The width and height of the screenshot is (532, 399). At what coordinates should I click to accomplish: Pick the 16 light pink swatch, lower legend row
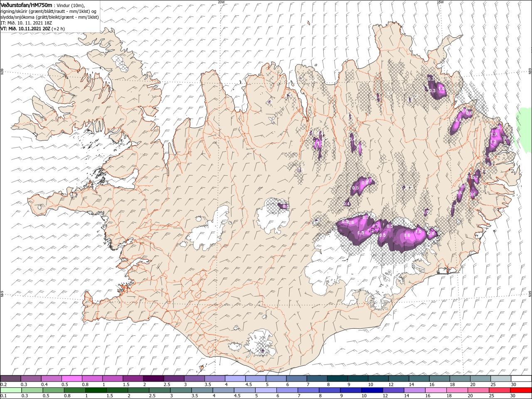point(436,390)
